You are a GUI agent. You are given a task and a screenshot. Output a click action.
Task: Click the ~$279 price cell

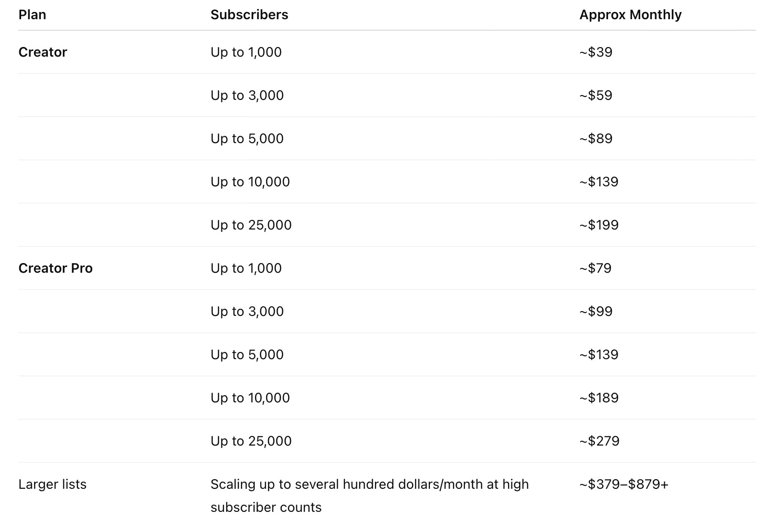point(599,441)
